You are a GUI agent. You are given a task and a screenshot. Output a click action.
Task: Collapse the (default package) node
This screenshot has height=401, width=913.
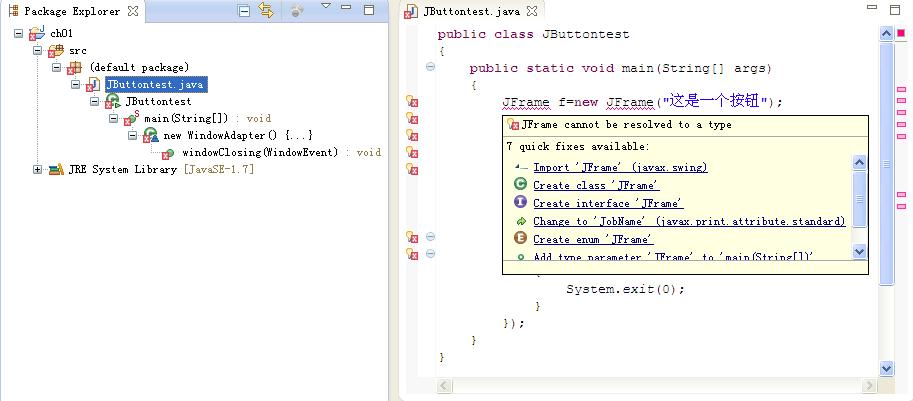tap(56, 68)
